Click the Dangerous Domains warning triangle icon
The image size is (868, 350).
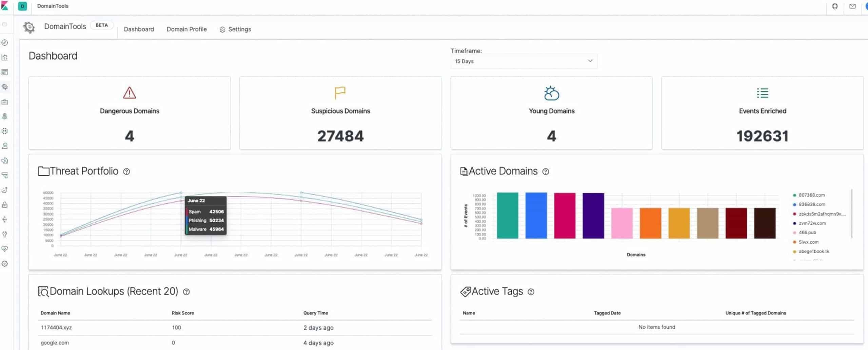pos(130,93)
